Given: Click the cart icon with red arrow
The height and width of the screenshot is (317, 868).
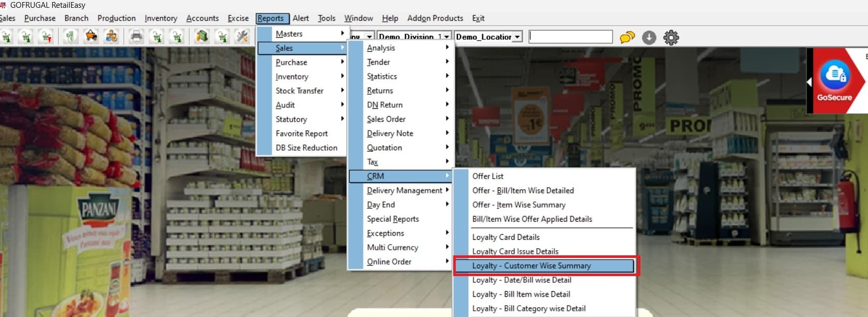Looking at the screenshot, I should (x=46, y=37).
